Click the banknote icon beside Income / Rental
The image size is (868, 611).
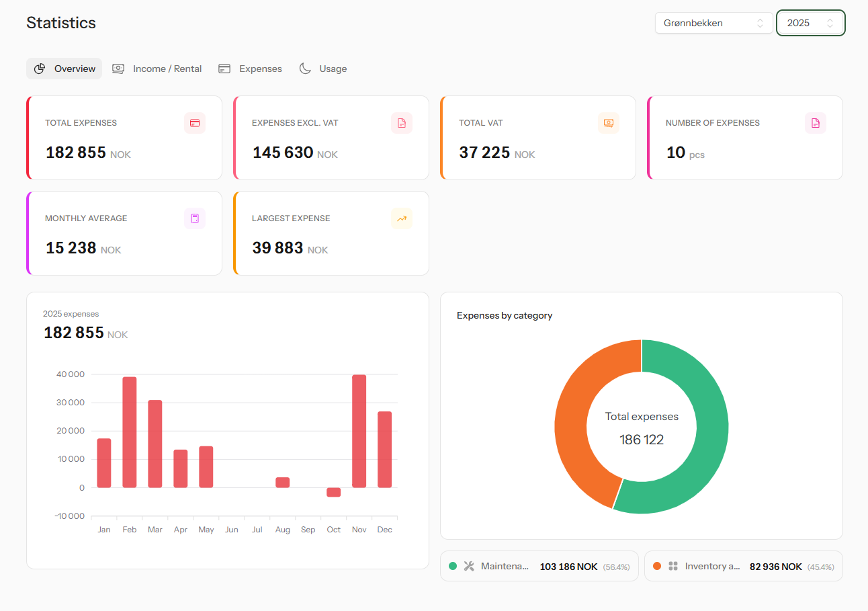pyautogui.click(x=118, y=69)
